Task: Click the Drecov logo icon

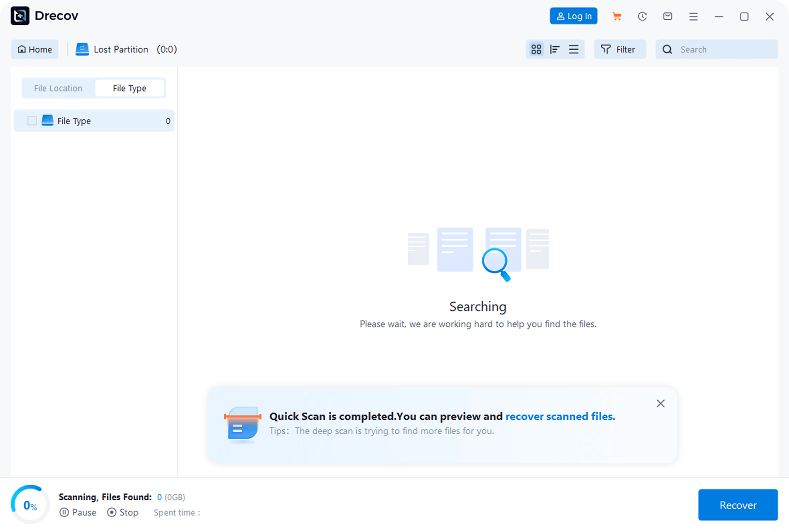Action: pos(20,16)
